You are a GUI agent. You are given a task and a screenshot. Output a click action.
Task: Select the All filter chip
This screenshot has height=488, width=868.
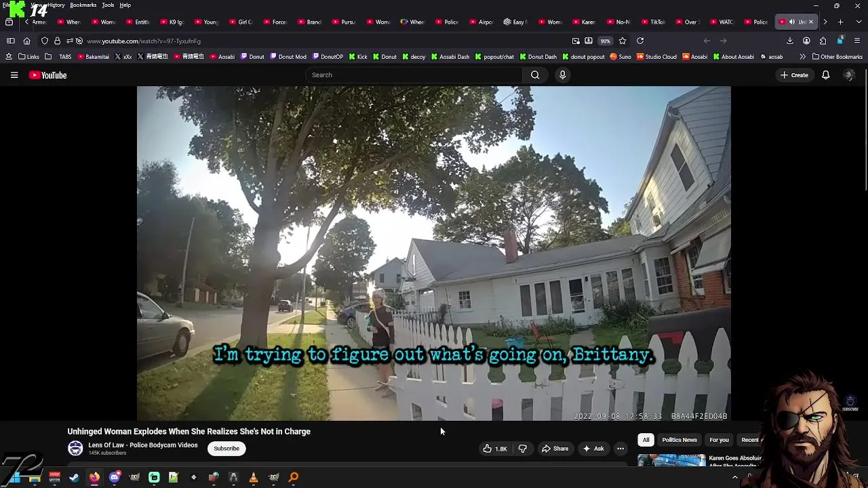(646, 440)
